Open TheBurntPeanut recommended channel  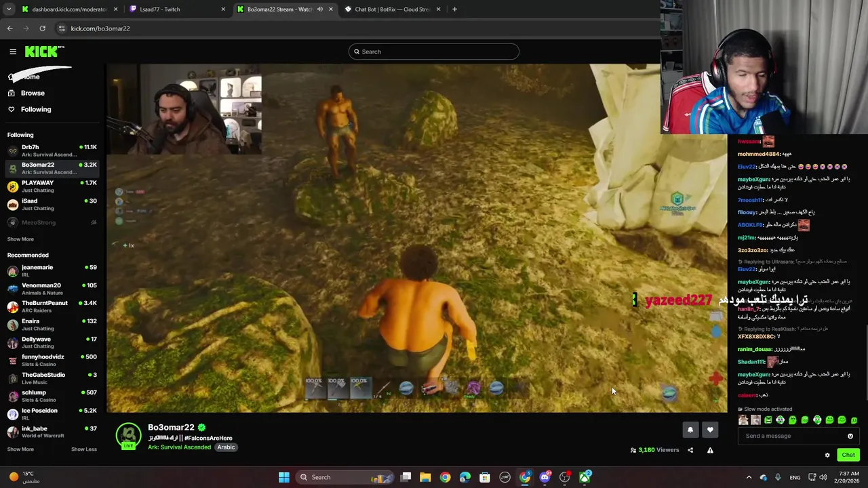(x=52, y=306)
